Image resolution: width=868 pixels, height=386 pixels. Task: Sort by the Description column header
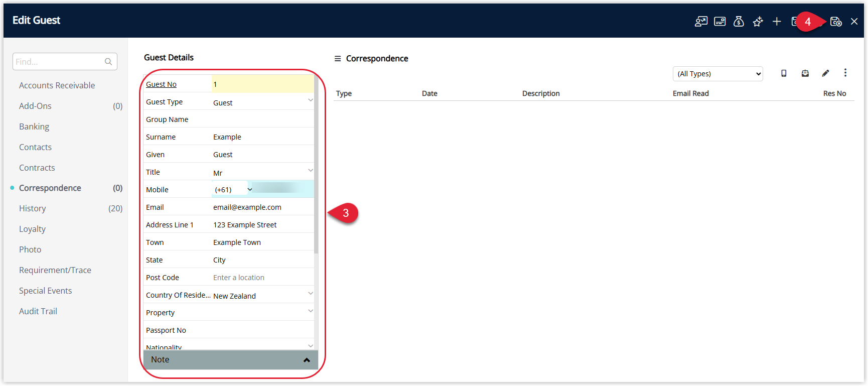541,93
